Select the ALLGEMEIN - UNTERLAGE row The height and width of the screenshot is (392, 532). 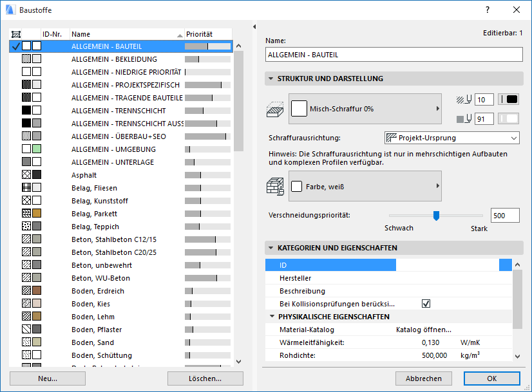pyautogui.click(x=121, y=162)
